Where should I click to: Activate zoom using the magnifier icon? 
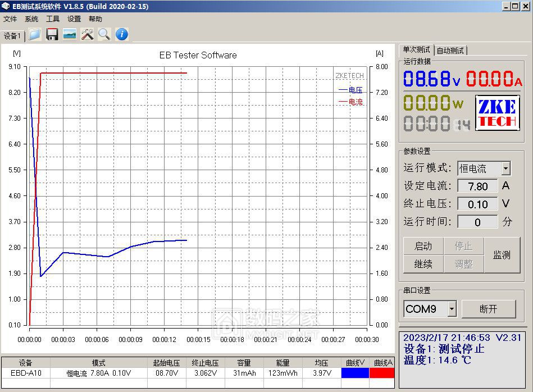tap(103, 34)
